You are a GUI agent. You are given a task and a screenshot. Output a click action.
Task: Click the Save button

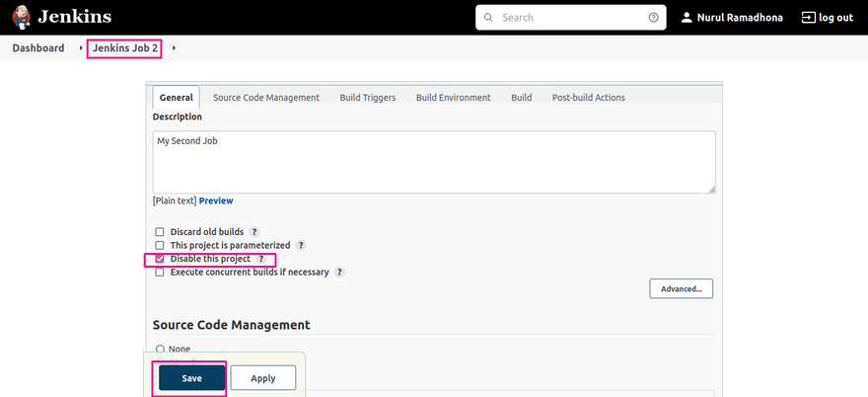pos(192,378)
